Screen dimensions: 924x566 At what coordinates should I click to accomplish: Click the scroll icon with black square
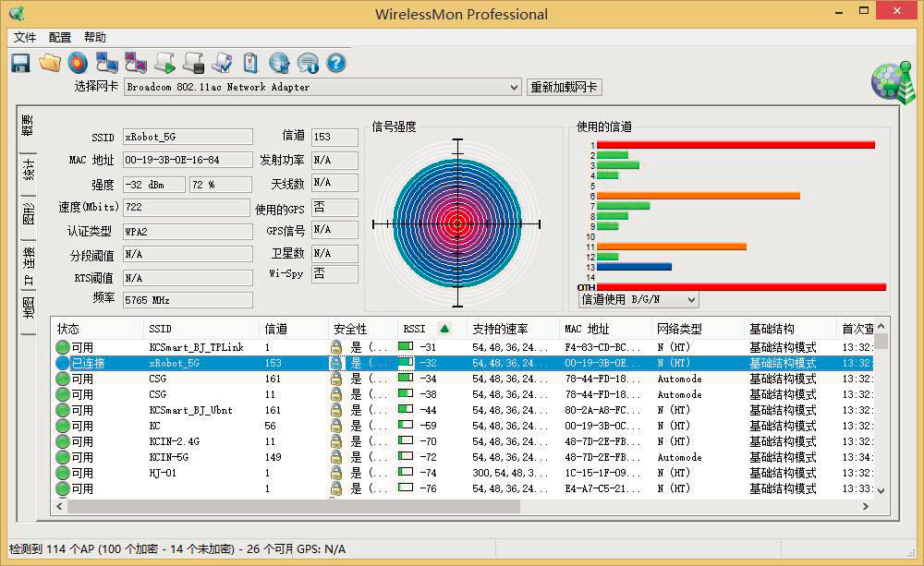pyautogui.click(x=193, y=63)
